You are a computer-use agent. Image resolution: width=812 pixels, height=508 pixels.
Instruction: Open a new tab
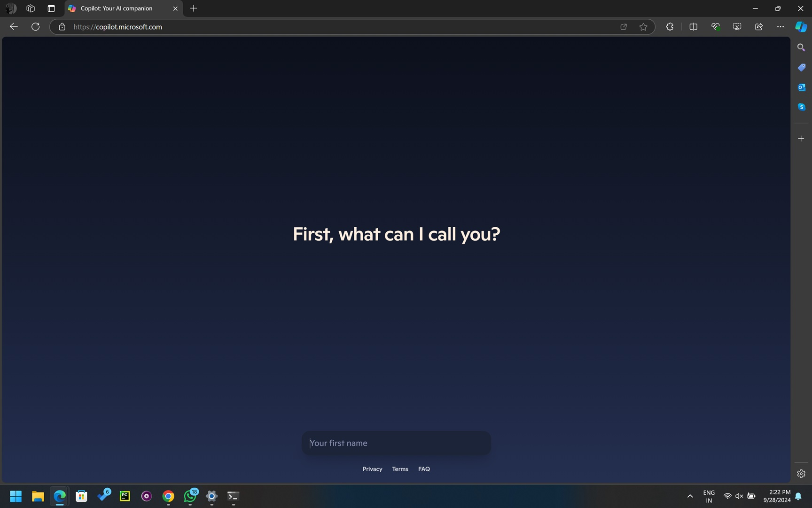[x=194, y=8]
